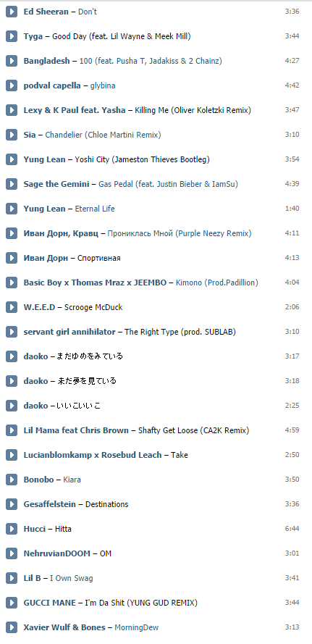Play Tyga's Good Day track
312x644 pixels.
12,36
